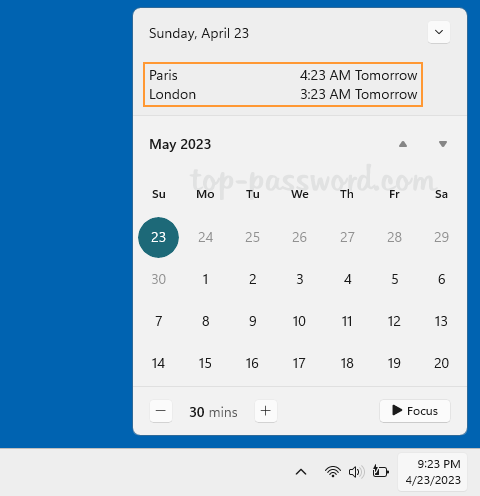
Task: Click the taskbar clock showing 9:23 PM
Action: [x=433, y=472]
